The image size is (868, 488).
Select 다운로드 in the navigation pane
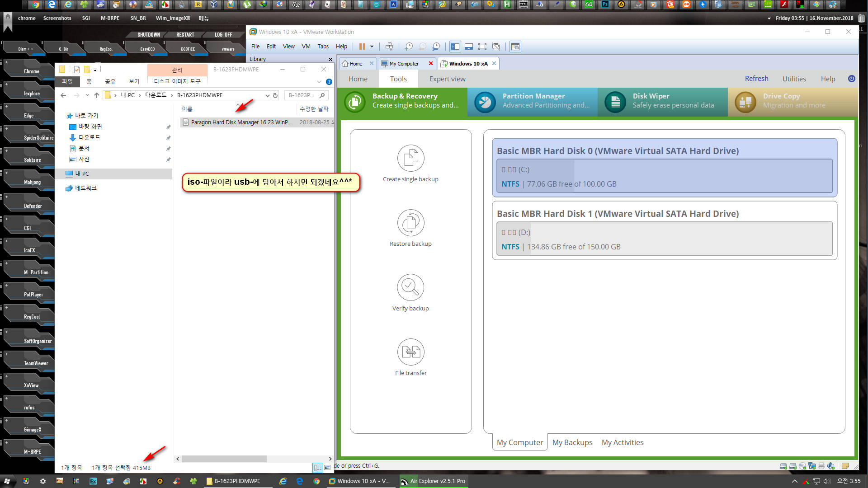click(x=90, y=137)
